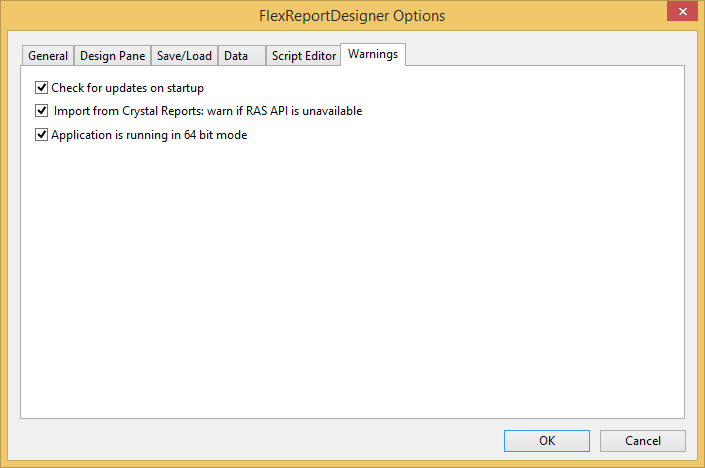Click the 'Check for updates on startup' label text
The width and height of the screenshot is (705, 468).
pyautogui.click(x=127, y=88)
